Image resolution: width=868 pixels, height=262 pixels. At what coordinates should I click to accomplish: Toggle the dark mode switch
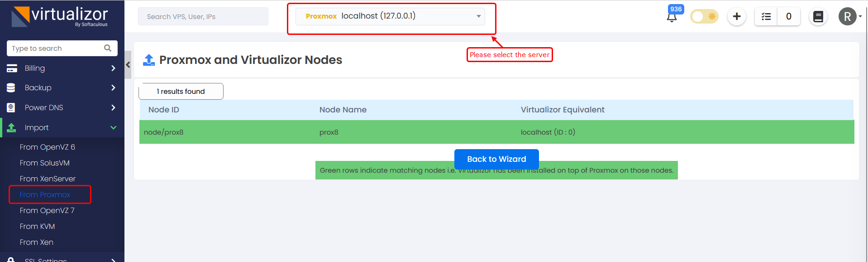[705, 17]
